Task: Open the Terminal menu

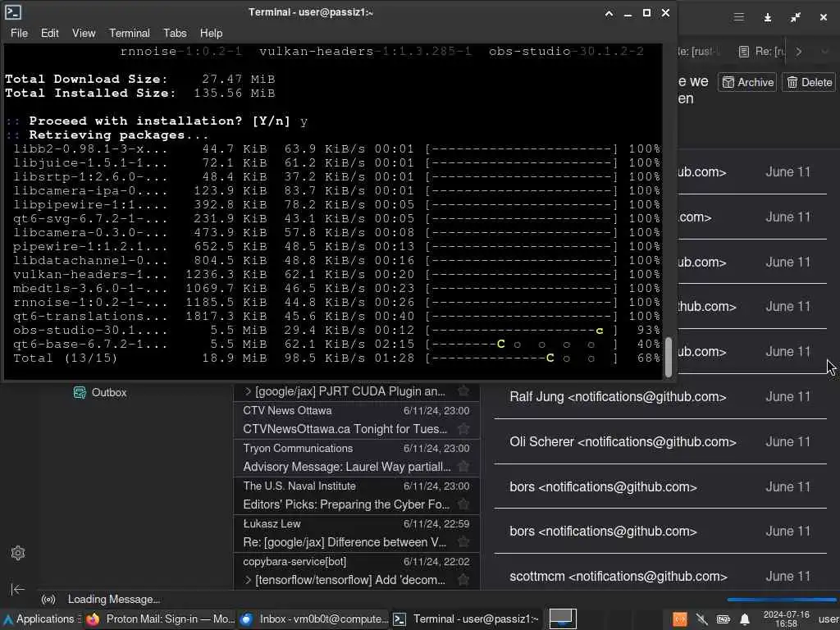Action: click(x=129, y=33)
